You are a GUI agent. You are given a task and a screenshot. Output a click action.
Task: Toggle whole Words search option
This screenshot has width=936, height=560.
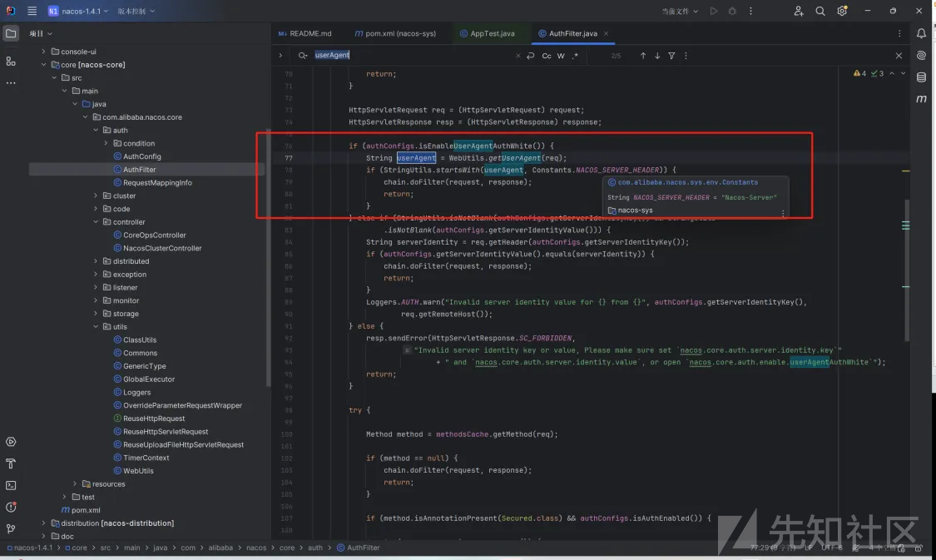[x=561, y=56]
